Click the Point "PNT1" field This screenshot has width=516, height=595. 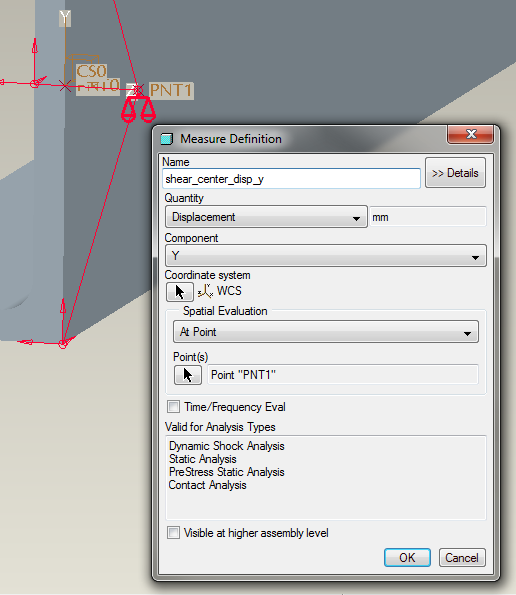[x=343, y=375]
